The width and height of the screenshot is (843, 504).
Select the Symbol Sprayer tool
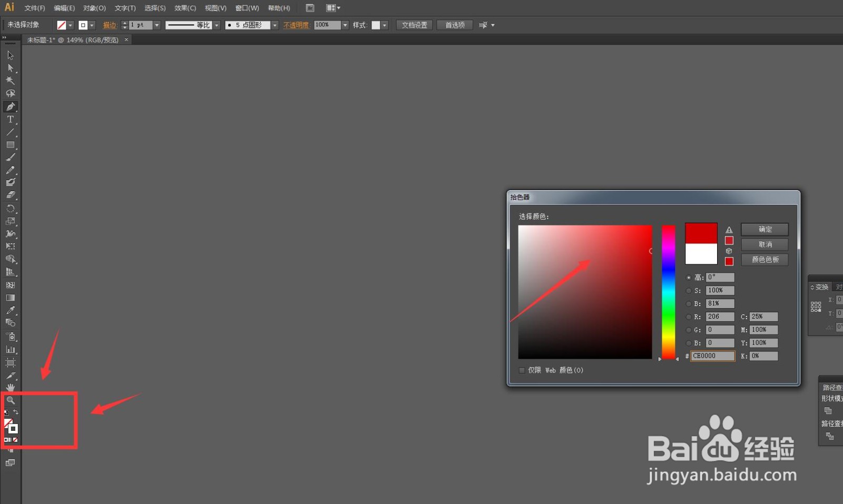[11, 337]
